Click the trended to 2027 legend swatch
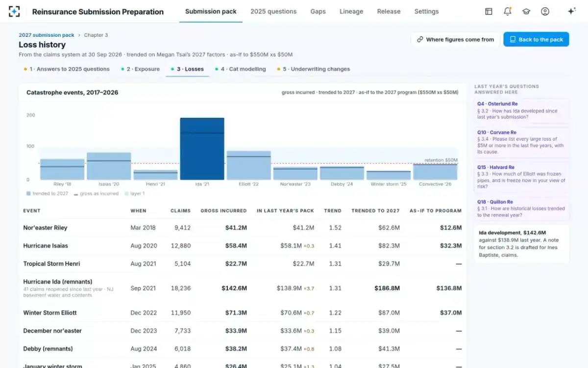The height and width of the screenshot is (368, 588). click(28, 194)
